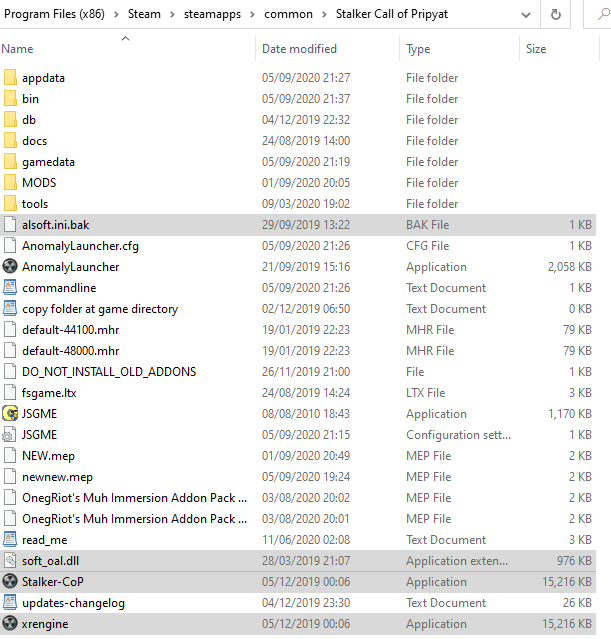Click 'Configuration sett...' type cell
611x639 pixels.
point(458,435)
